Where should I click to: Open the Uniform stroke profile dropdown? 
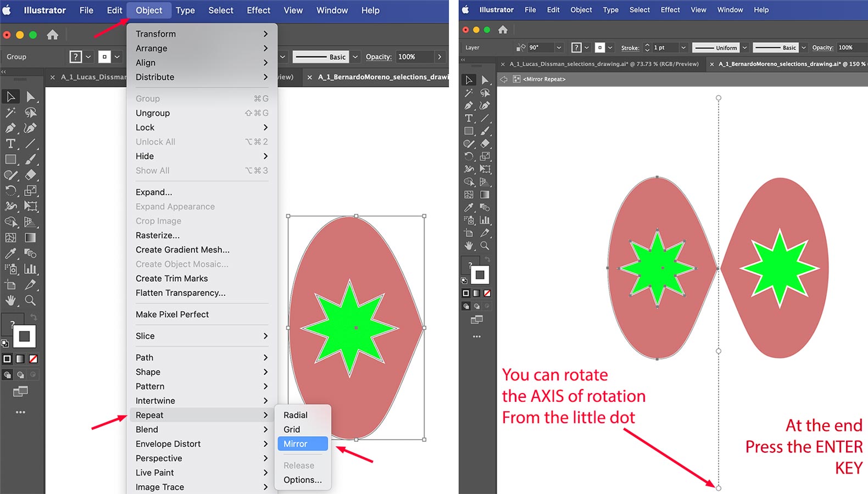pyautogui.click(x=745, y=48)
